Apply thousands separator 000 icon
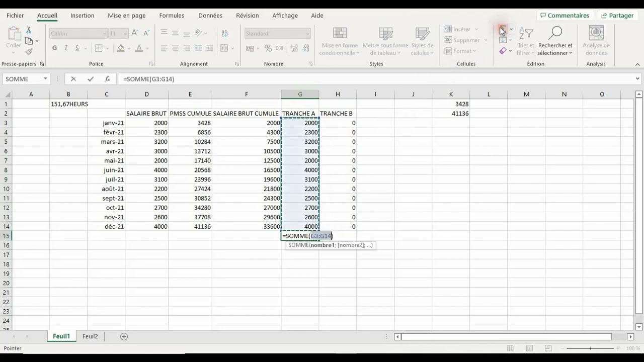 (x=280, y=48)
